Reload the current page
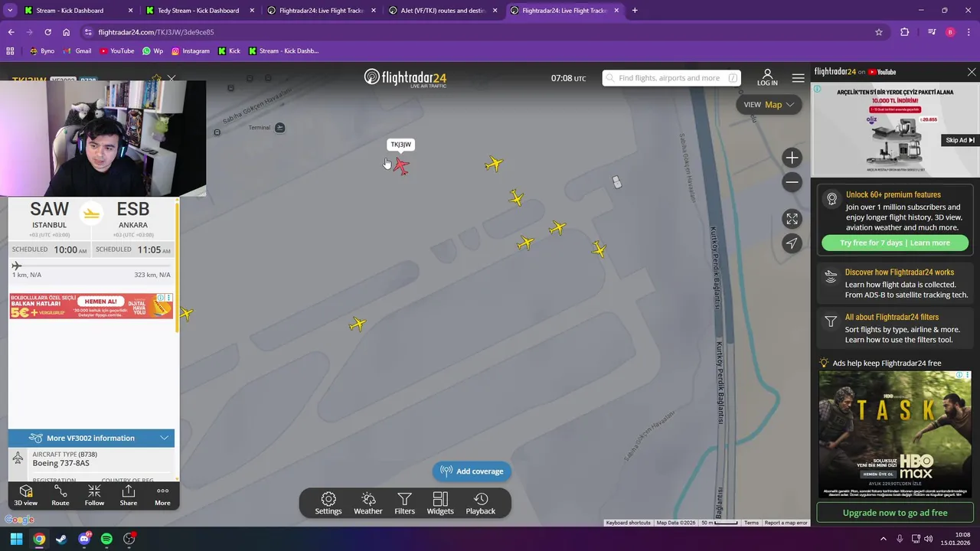 [47, 32]
